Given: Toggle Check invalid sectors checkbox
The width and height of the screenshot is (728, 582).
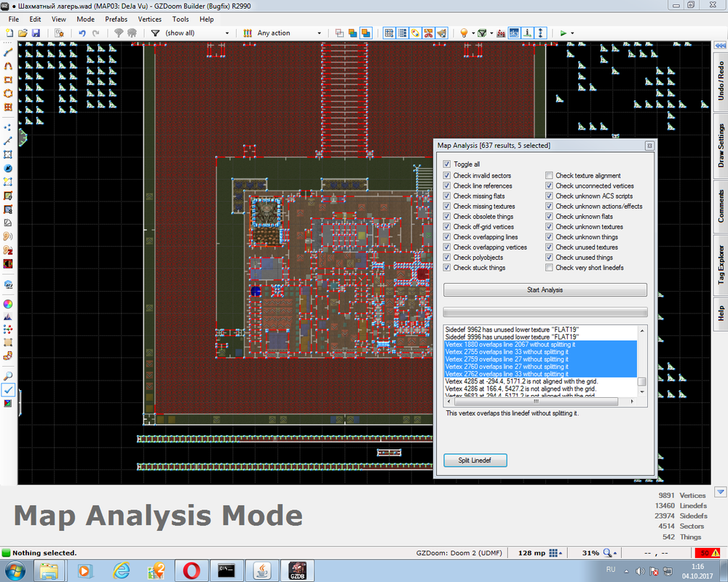Looking at the screenshot, I should click(x=447, y=175).
